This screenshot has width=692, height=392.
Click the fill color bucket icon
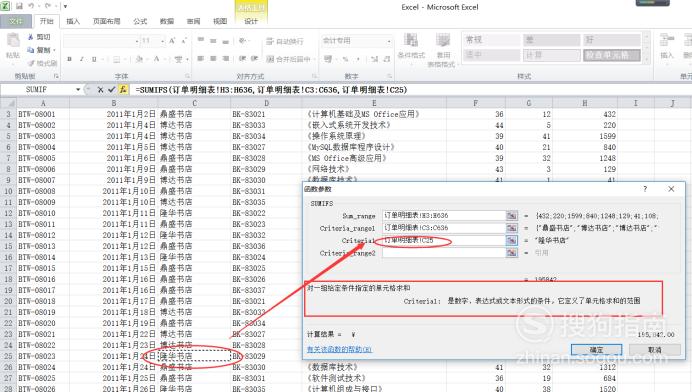coord(139,59)
